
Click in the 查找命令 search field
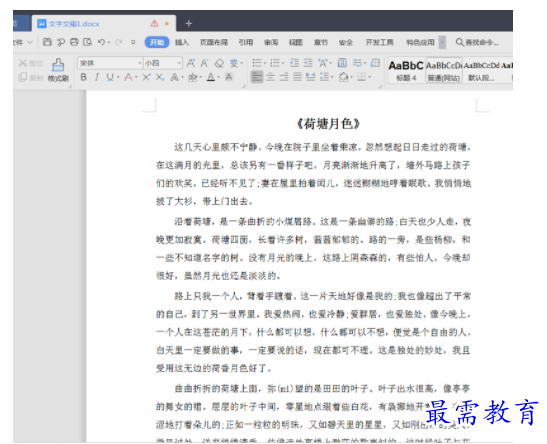pyautogui.click(x=482, y=42)
